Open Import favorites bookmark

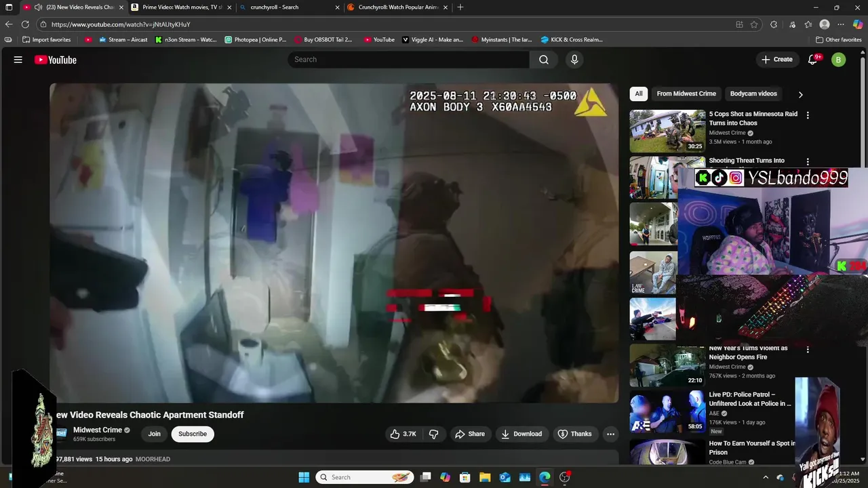46,40
